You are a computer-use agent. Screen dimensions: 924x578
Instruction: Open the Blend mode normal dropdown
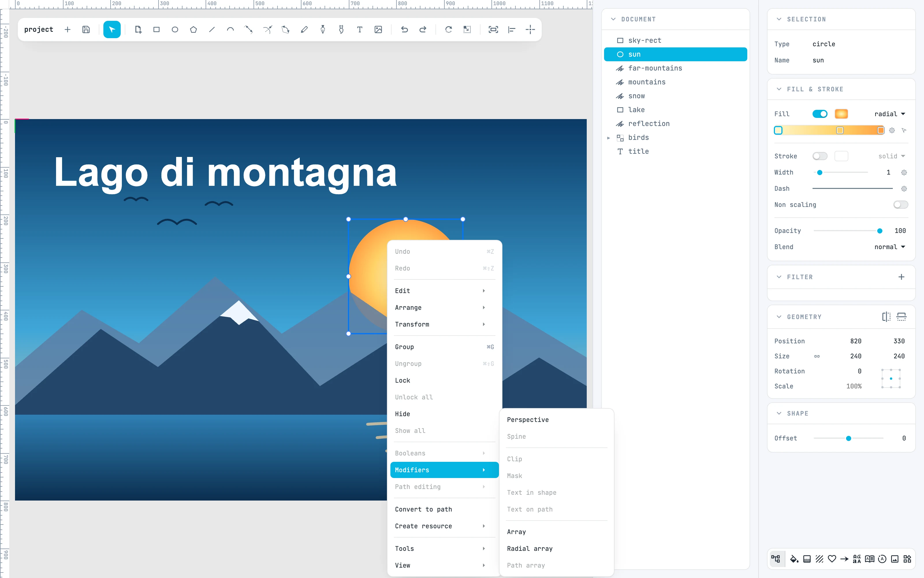pos(890,247)
